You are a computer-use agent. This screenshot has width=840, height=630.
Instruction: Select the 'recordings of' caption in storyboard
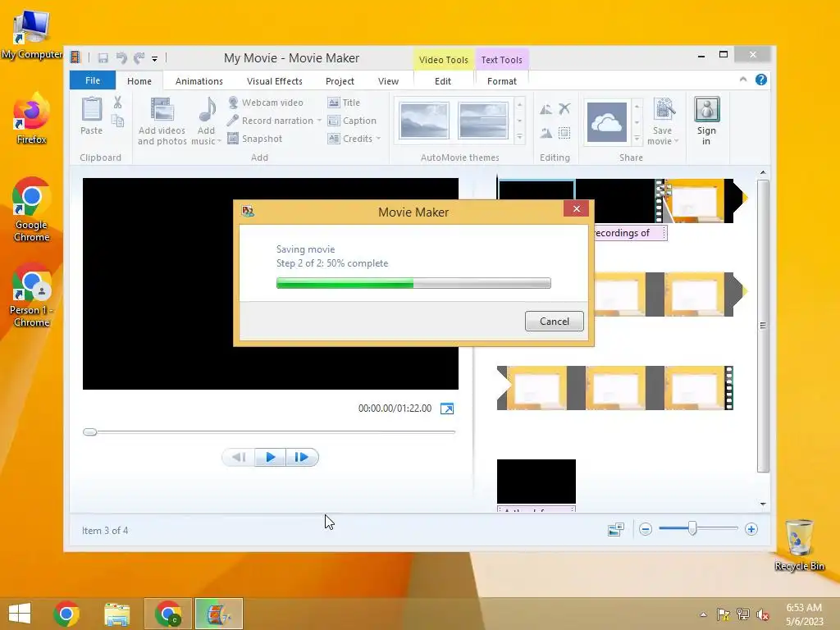[x=630, y=233]
